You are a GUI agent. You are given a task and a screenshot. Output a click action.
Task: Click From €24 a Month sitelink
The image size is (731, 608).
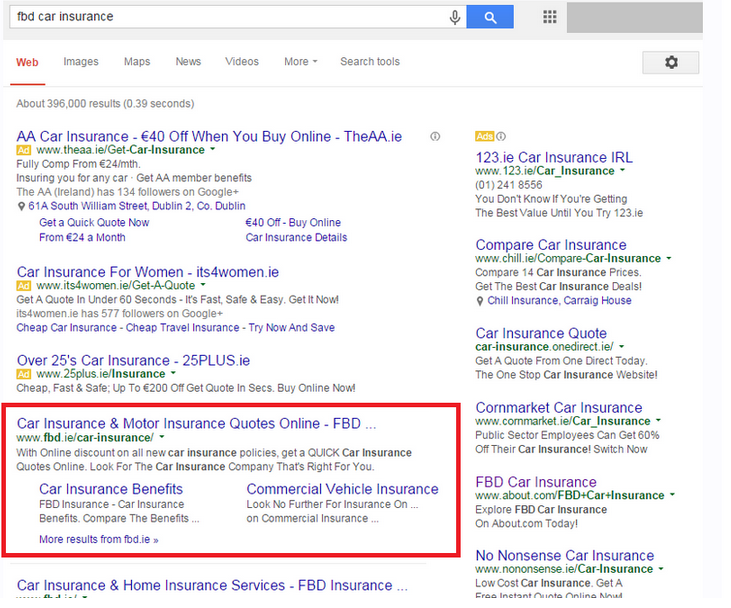(x=82, y=237)
